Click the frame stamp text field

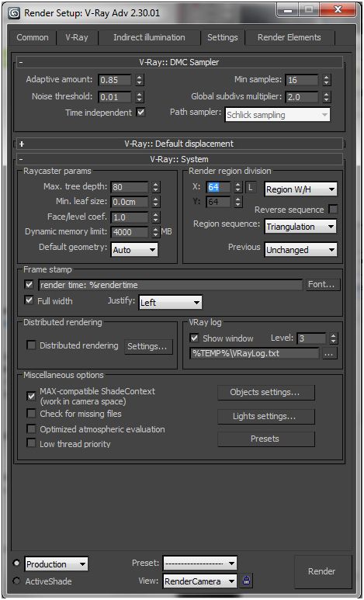(x=170, y=285)
